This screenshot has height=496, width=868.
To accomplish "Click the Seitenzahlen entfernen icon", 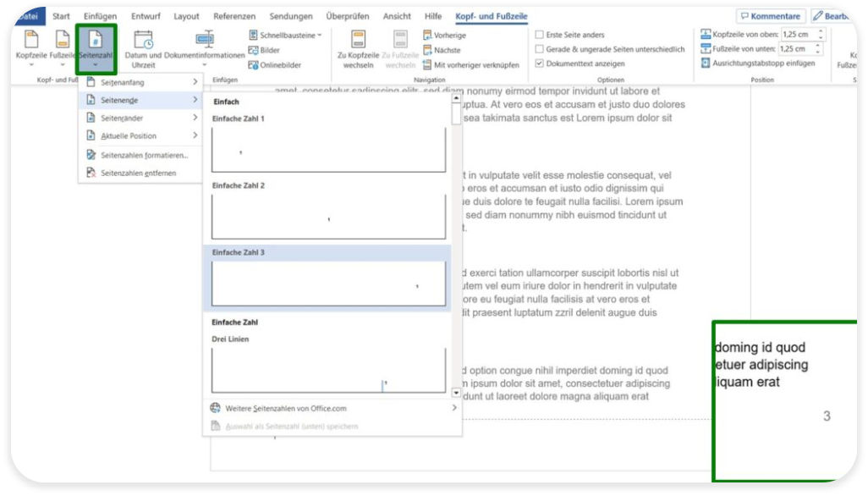I will pos(91,172).
